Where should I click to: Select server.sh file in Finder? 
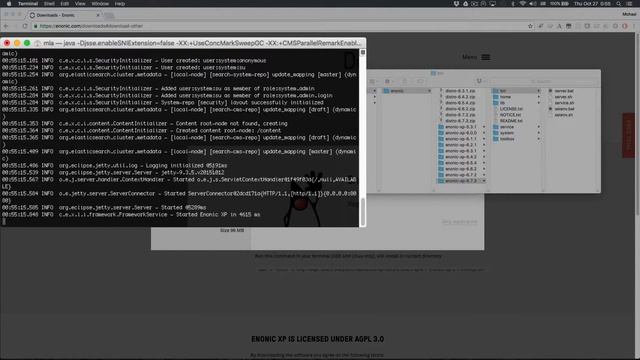[562, 97]
